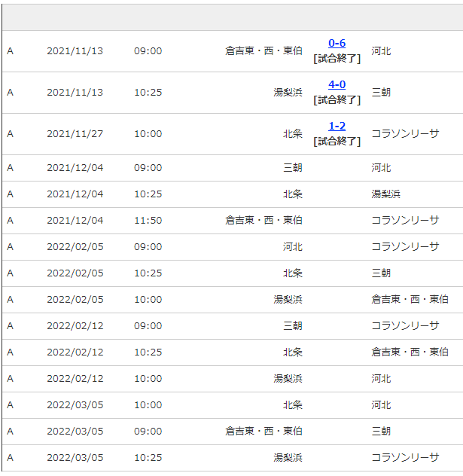Viewport: 463px width, 476px height.
Task: Click 湯梨浜 in the 2022/02/12 10:00 row
Action: pyautogui.click(x=288, y=379)
